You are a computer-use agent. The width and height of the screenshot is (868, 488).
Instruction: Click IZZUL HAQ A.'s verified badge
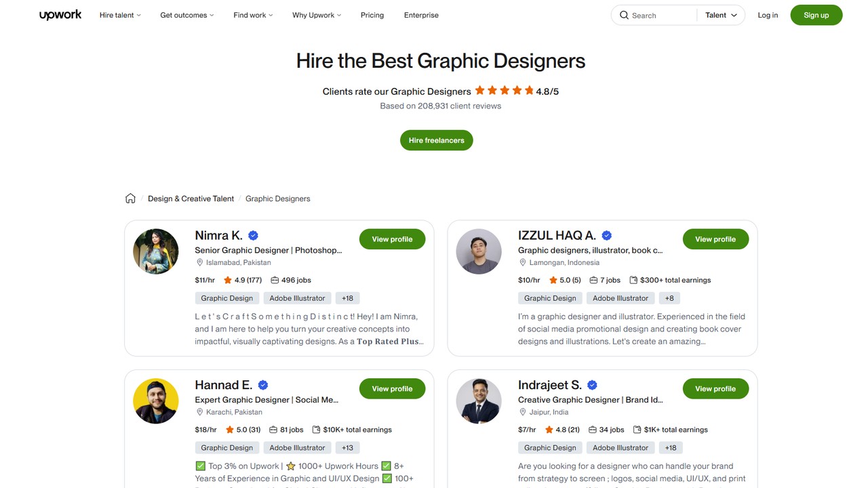607,235
